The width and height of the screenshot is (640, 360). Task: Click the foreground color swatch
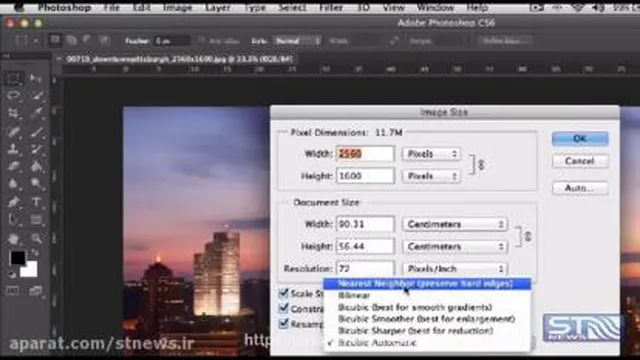coord(18,258)
